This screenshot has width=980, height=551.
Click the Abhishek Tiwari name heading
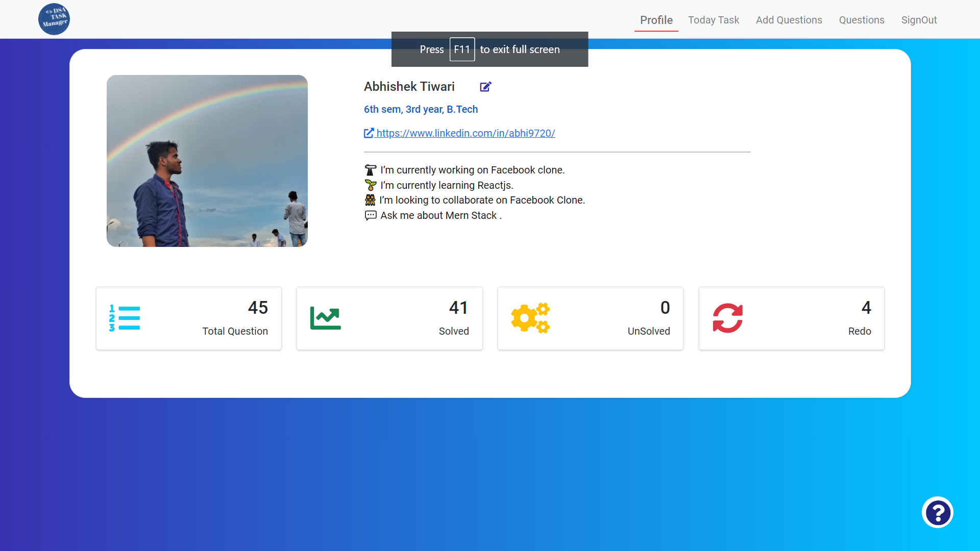pos(409,87)
